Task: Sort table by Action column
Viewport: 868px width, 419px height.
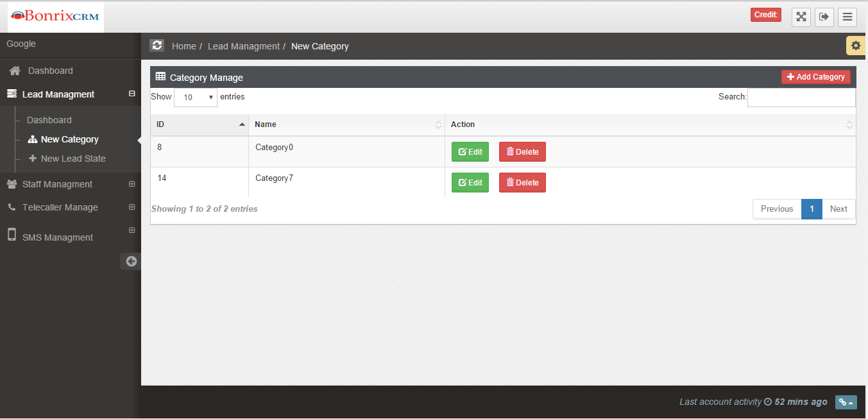Action: pos(651,124)
